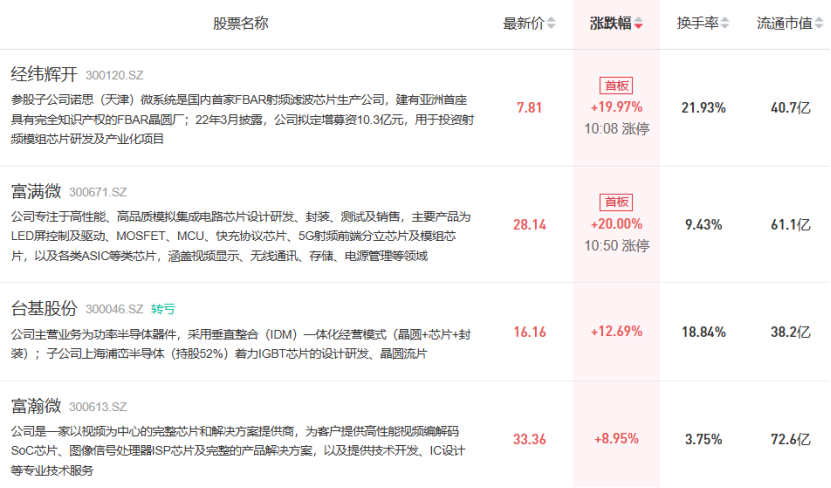This screenshot has width=831, height=488.
Task: Select stock code 300671.SZ
Action: (98, 192)
